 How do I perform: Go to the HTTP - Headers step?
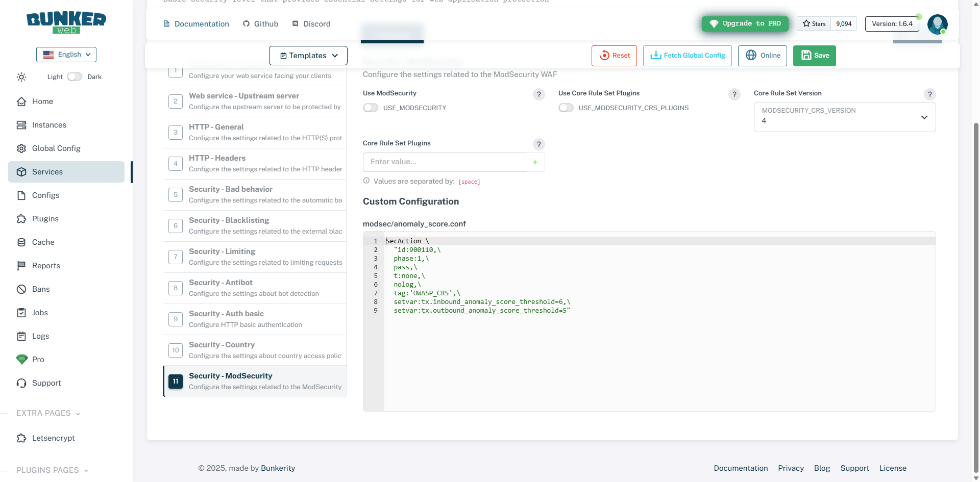pos(255,164)
